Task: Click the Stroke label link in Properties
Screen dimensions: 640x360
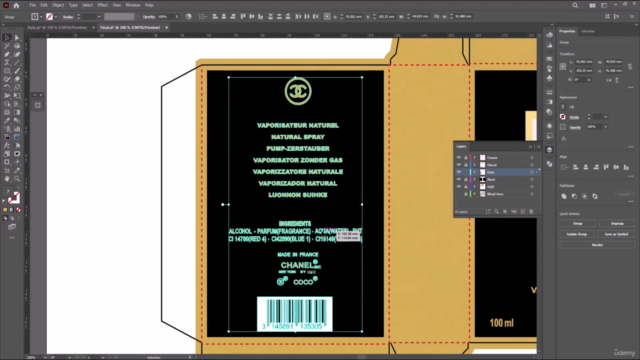Action: coord(574,117)
